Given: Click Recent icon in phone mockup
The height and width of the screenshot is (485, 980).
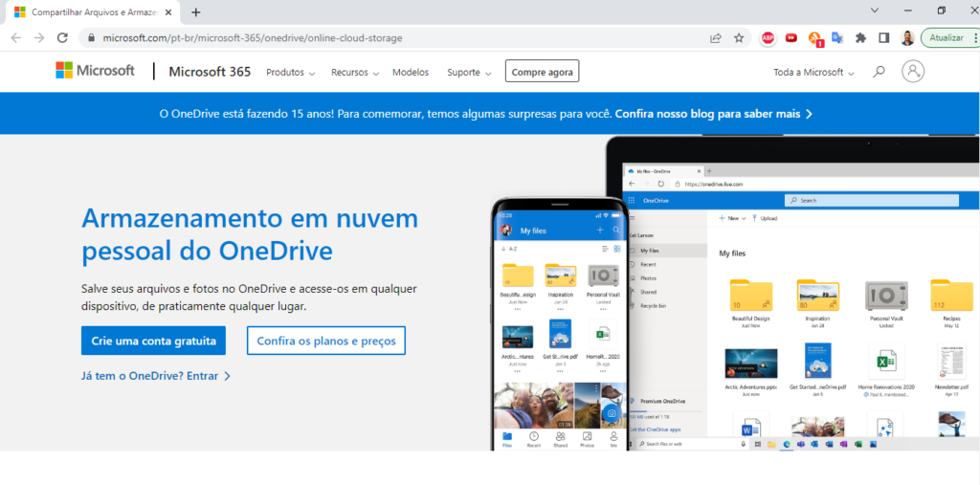Looking at the screenshot, I should point(534,439).
